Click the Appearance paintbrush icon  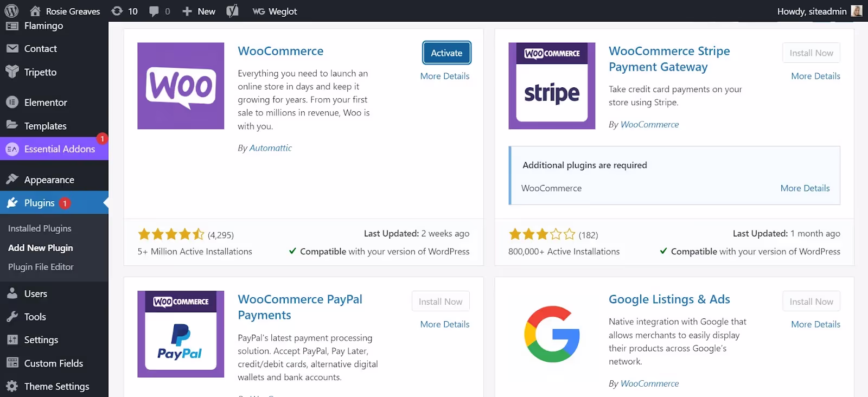tap(12, 179)
